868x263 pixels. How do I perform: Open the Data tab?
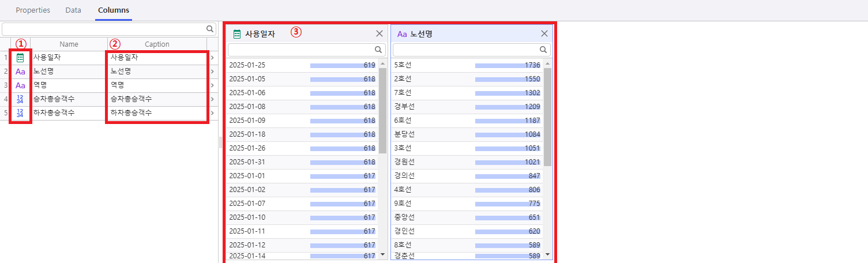point(73,10)
